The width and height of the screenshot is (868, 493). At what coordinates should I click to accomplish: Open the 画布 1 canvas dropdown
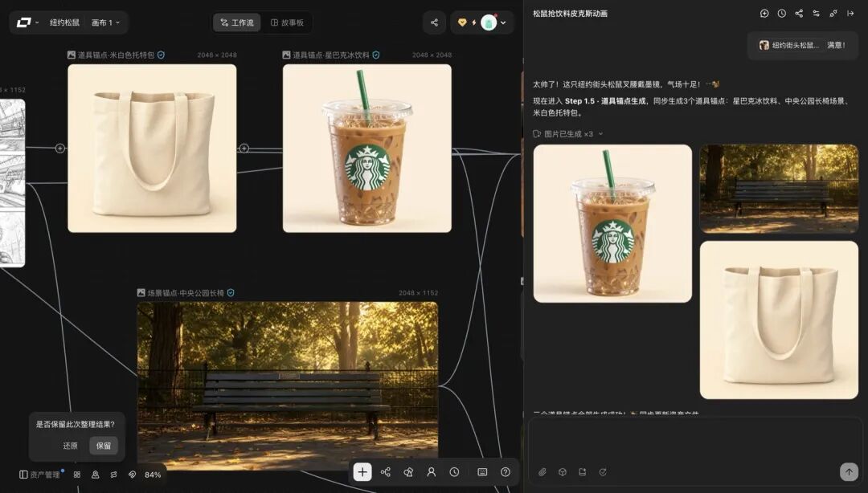[105, 22]
